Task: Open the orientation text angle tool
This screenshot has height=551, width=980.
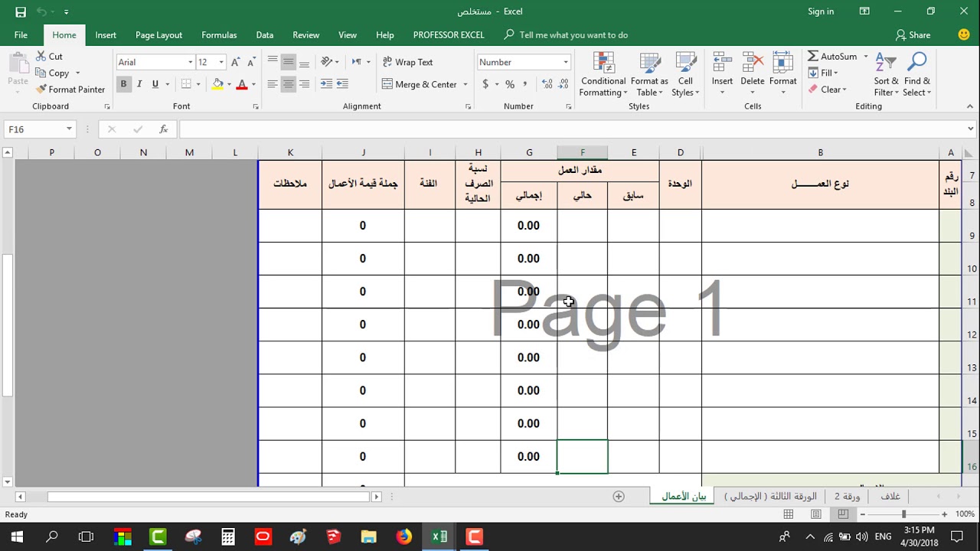Action: coord(327,62)
